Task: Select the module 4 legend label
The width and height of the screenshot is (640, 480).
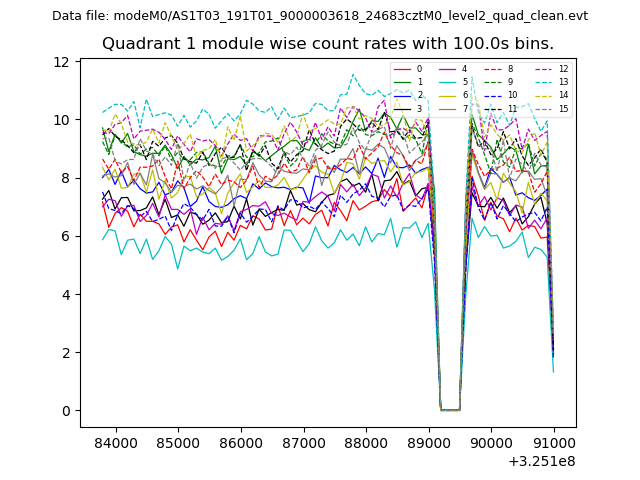Action: [464, 69]
